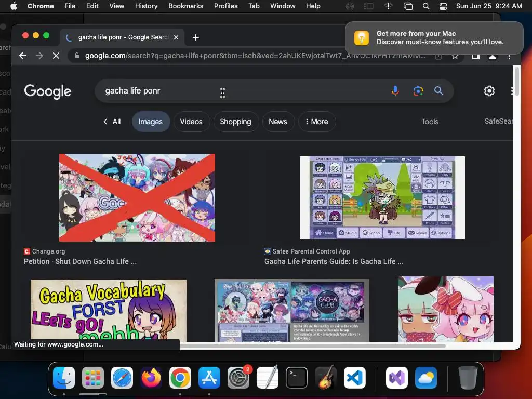Image resolution: width=532 pixels, height=399 pixels.
Task: Open the Gacha Vocabulary thumbnail
Action: (x=109, y=310)
